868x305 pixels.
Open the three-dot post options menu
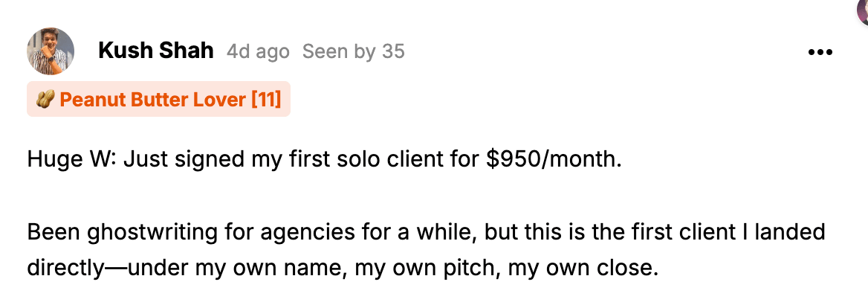[820, 52]
